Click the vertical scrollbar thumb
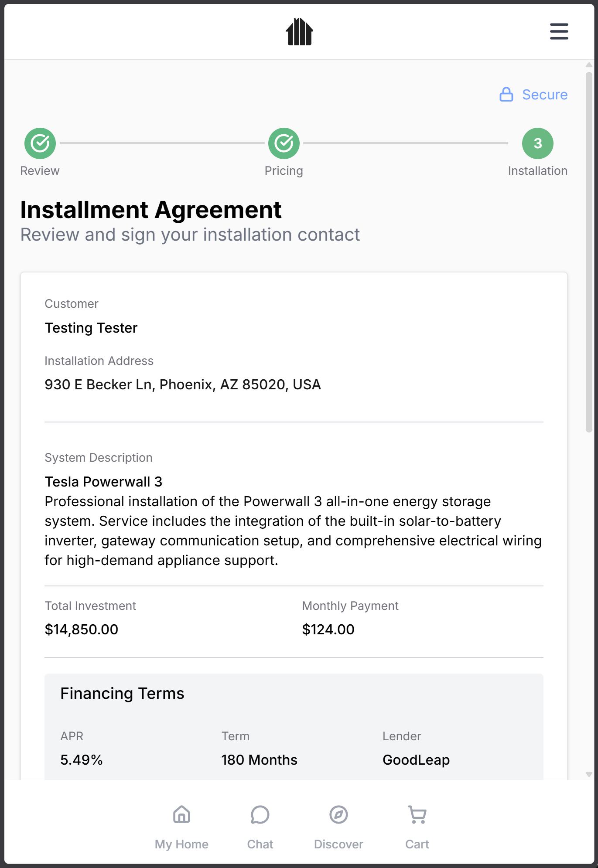This screenshot has width=598, height=868. coord(589,252)
